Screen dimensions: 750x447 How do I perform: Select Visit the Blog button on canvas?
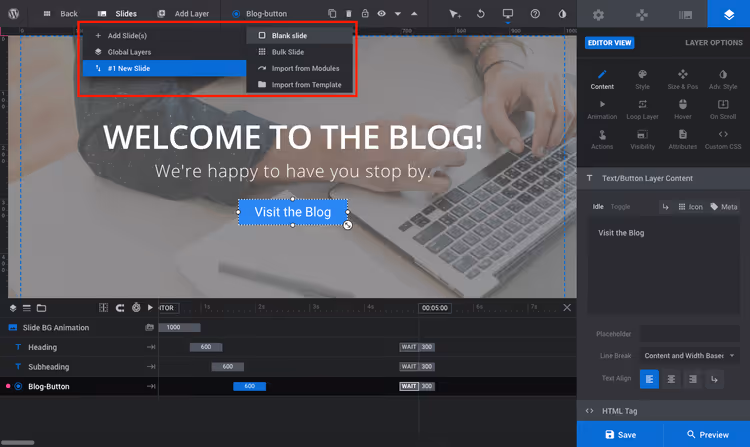pos(293,212)
